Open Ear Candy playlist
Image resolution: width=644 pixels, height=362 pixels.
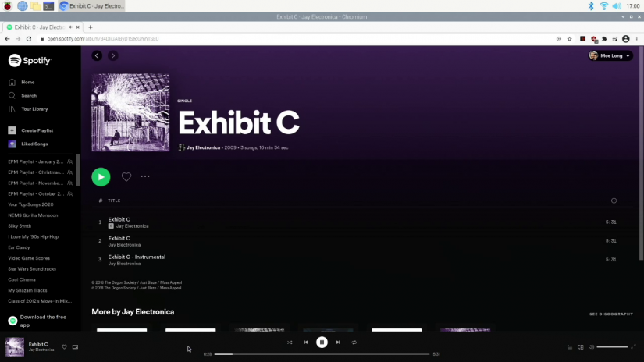pyautogui.click(x=19, y=247)
